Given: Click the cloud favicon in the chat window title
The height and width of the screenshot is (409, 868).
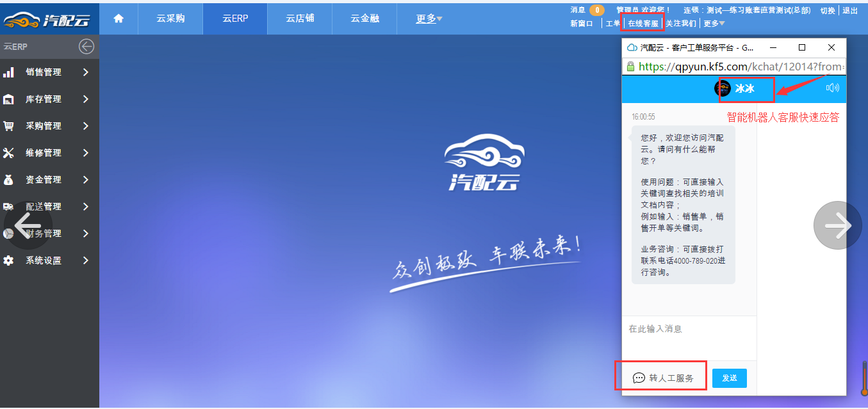Looking at the screenshot, I should pyautogui.click(x=632, y=47).
